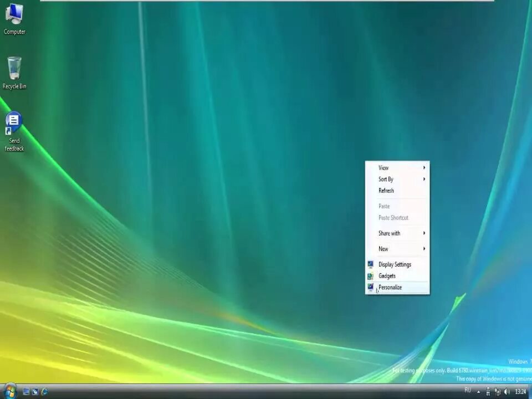Expand the View submenu arrow

[424, 167]
